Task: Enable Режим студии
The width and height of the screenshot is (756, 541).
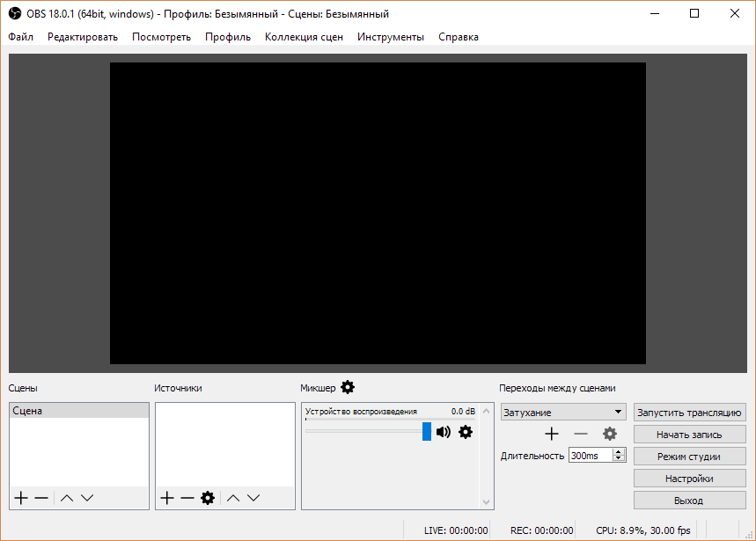Action: click(689, 456)
